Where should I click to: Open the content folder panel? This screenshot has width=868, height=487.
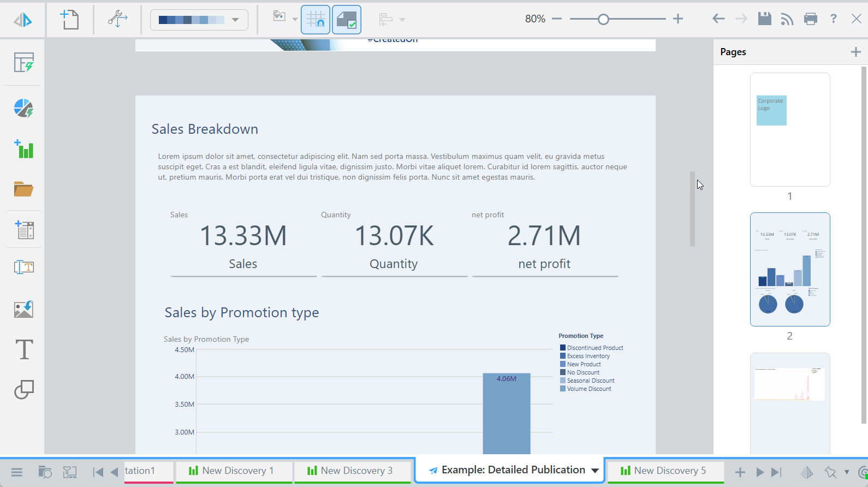tap(23, 189)
